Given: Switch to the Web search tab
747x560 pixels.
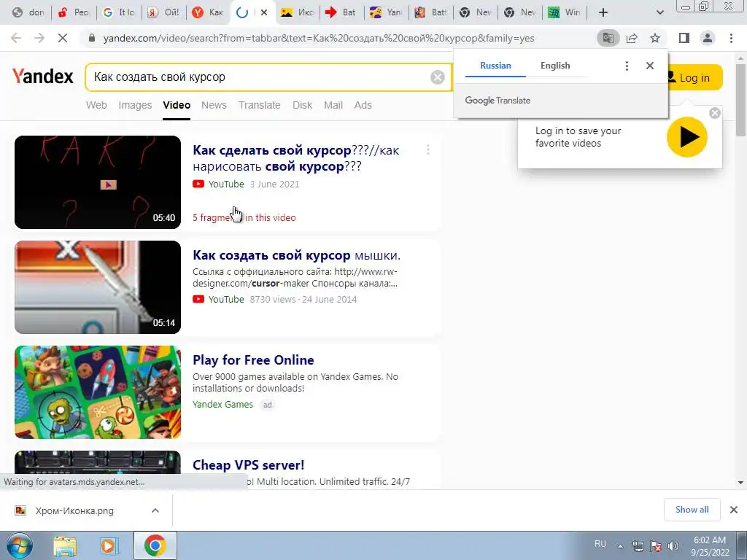Looking at the screenshot, I should point(96,105).
